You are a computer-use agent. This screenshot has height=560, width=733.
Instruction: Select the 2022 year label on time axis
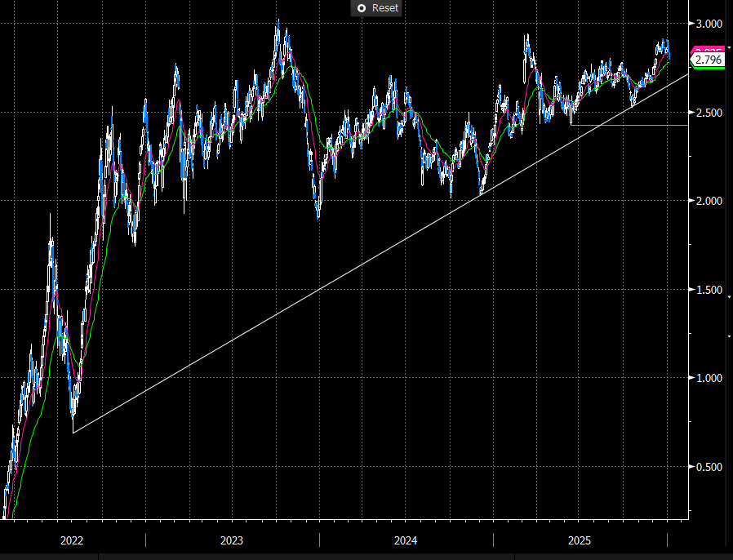point(72,541)
